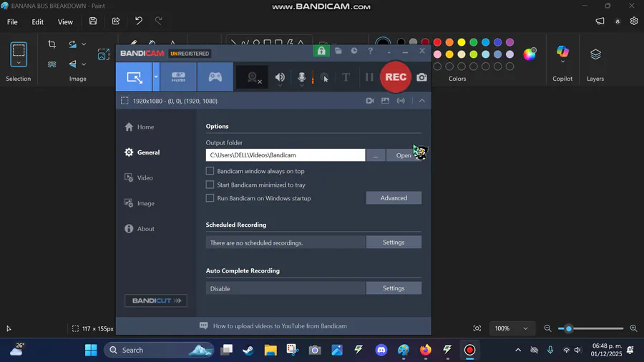Open the 100% zoom level dropdown
Image resolution: width=644 pixels, height=362 pixels.
[x=511, y=328]
